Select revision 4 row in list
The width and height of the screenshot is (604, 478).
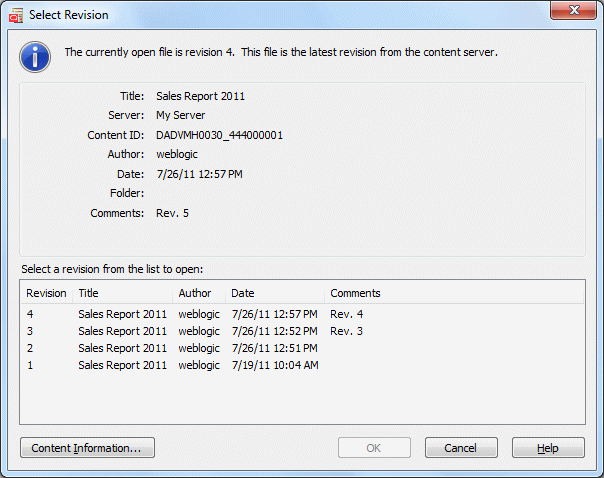302,314
